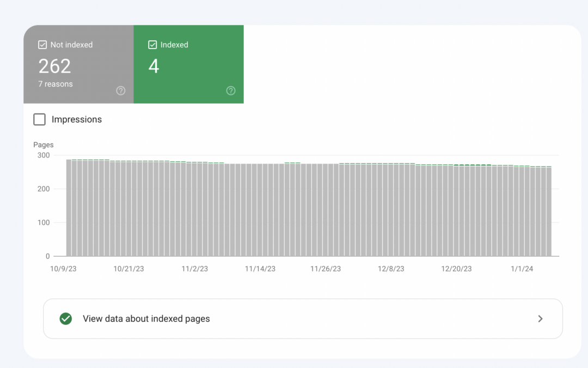This screenshot has width=588, height=368.
Task: Uncheck the Not indexed checkbox
Action: pos(42,45)
